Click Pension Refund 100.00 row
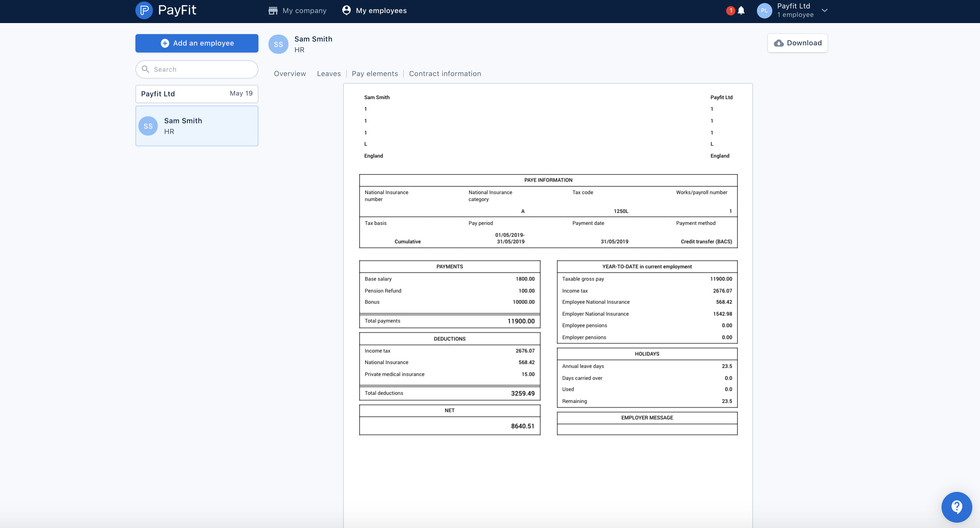This screenshot has width=980, height=528. coord(450,291)
